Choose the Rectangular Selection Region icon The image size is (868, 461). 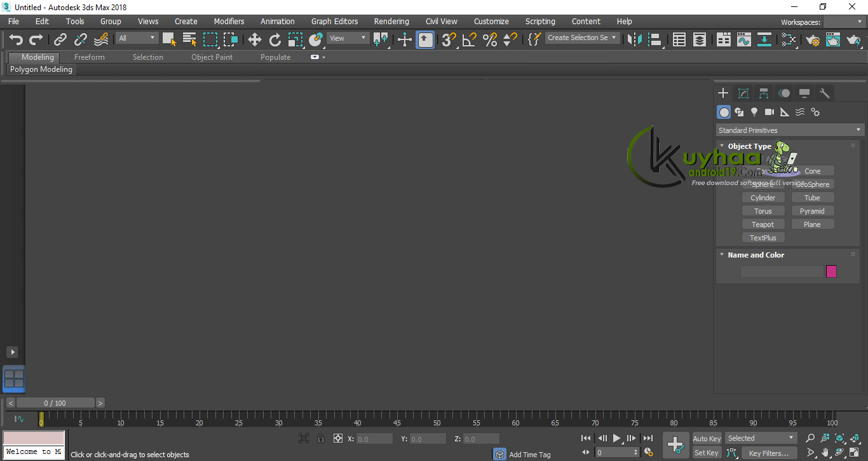point(210,40)
